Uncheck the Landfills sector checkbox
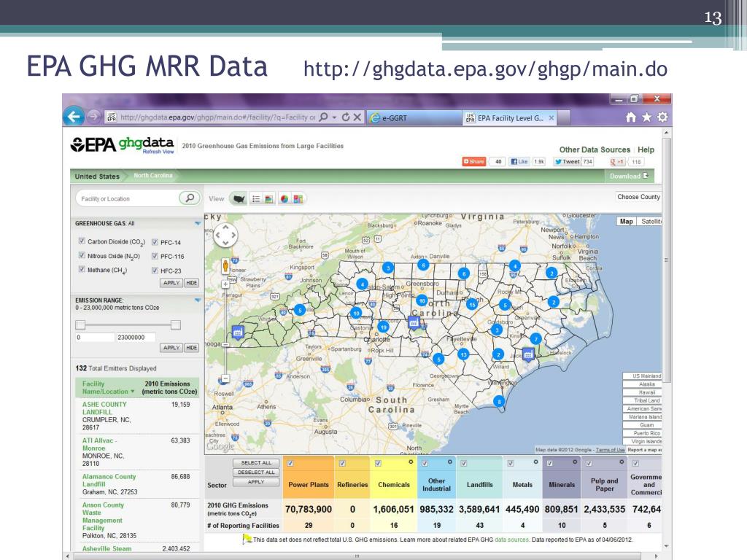747x560 pixels. (x=463, y=463)
